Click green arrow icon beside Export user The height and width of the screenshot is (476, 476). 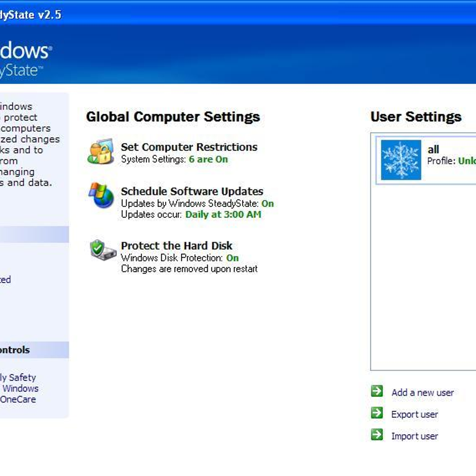click(x=377, y=413)
